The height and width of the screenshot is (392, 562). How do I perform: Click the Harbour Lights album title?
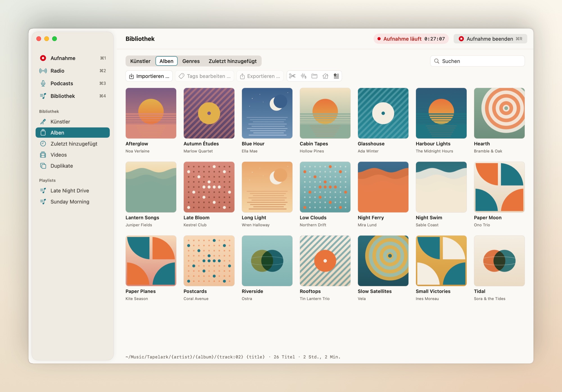click(x=433, y=144)
